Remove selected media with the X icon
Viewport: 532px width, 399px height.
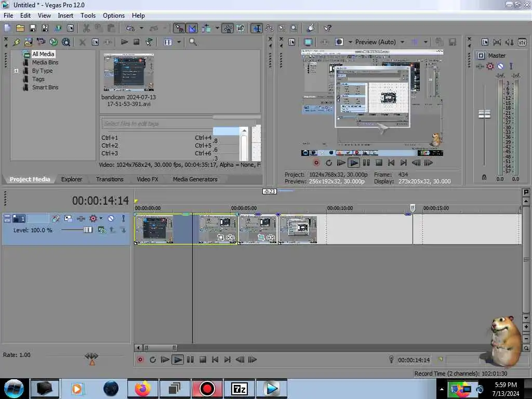[83, 42]
